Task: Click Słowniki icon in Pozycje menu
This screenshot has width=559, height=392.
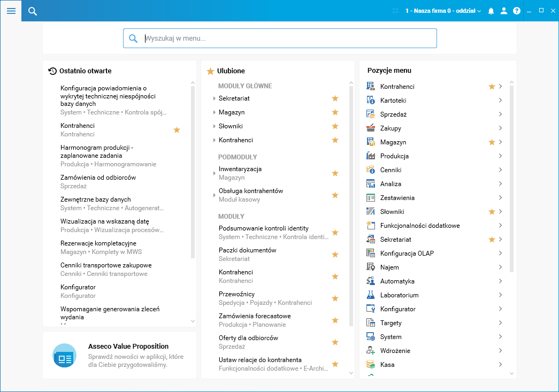Action: click(x=371, y=211)
